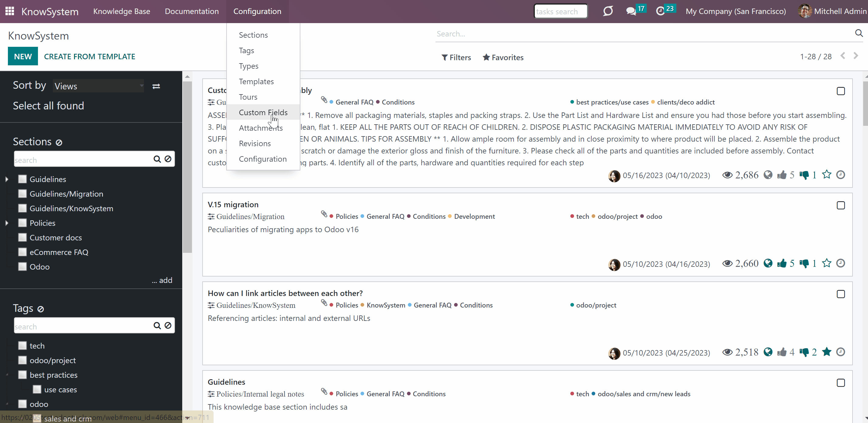Check the tech tag checkbox
Screen dimensions: 868x423
22,346
